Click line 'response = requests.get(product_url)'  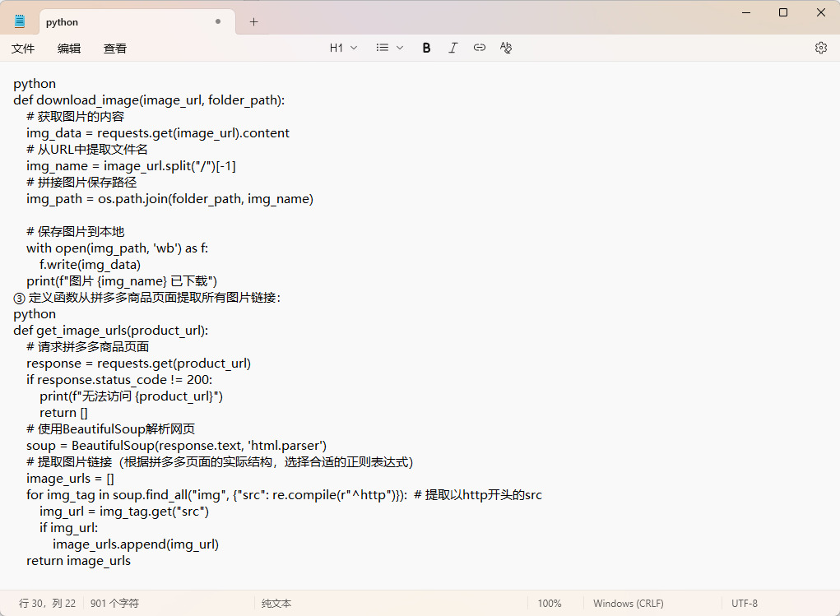139,364
